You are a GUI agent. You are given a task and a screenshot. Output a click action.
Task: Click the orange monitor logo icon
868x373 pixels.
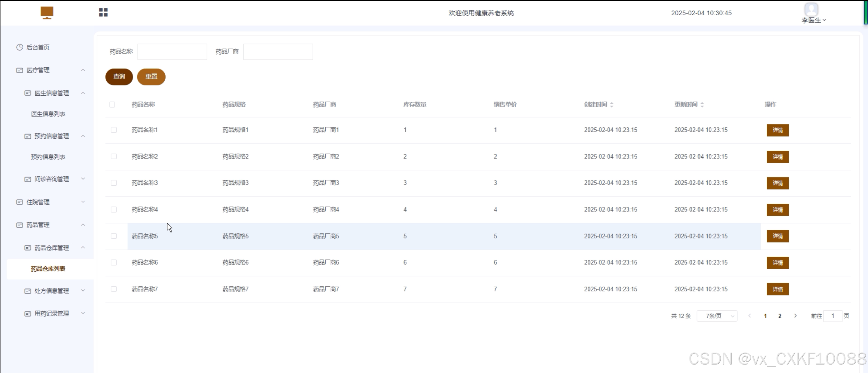point(47,13)
